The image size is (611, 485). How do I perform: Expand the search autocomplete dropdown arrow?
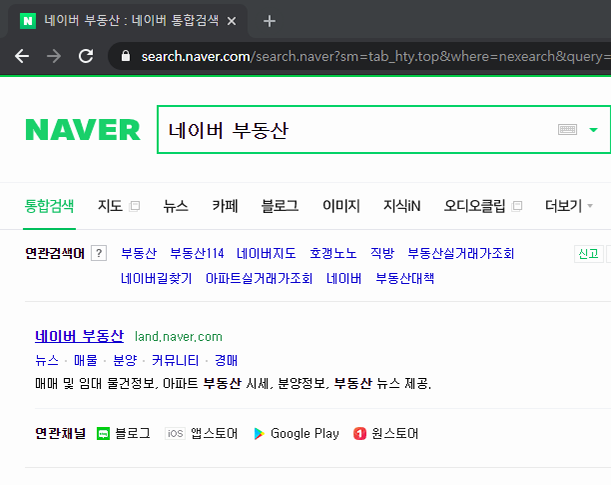[x=593, y=130]
